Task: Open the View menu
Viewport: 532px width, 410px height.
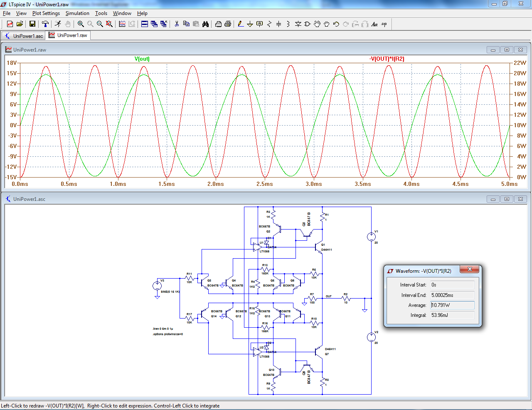Action: [21, 13]
